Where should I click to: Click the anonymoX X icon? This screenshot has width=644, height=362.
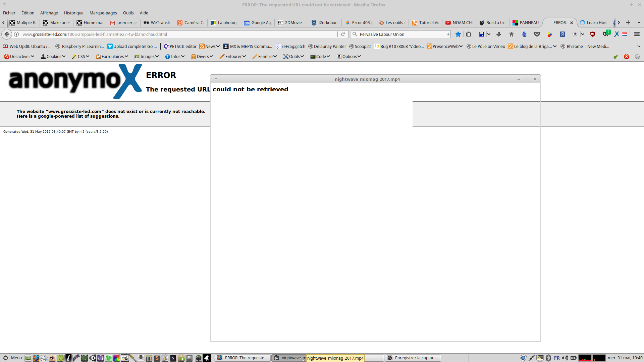coord(616,34)
